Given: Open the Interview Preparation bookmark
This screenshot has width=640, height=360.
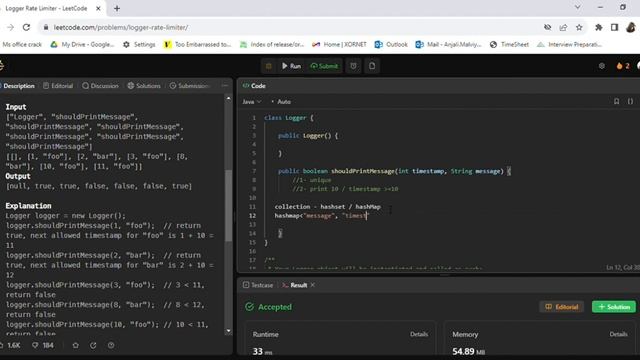Looking at the screenshot, I should click(569, 44).
